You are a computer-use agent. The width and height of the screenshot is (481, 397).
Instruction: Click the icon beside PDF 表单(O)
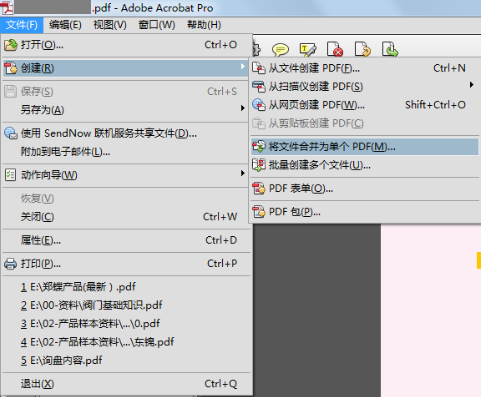click(x=259, y=189)
